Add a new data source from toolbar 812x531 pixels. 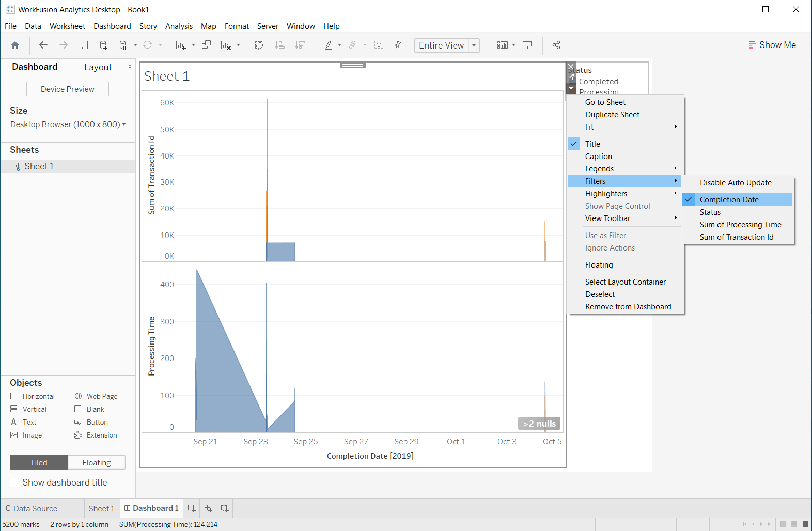coord(103,45)
